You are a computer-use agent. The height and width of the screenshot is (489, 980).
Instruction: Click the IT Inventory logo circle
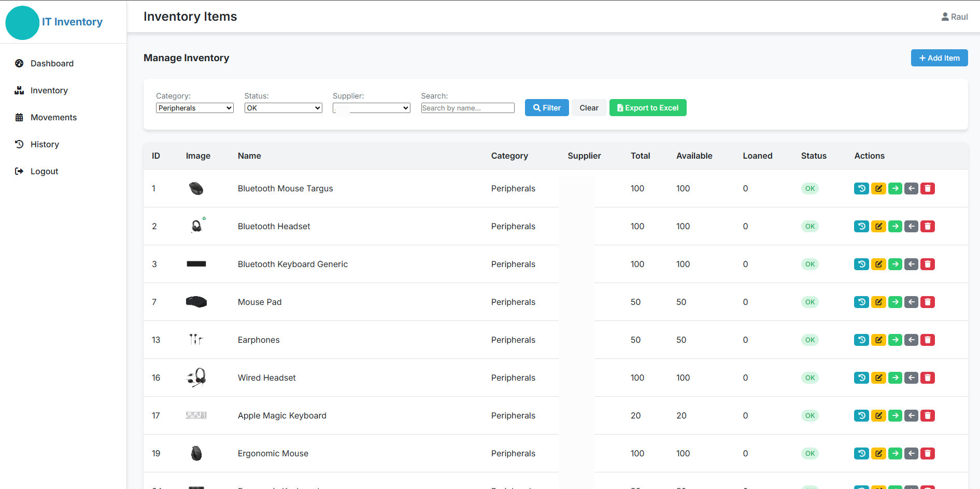(22, 23)
